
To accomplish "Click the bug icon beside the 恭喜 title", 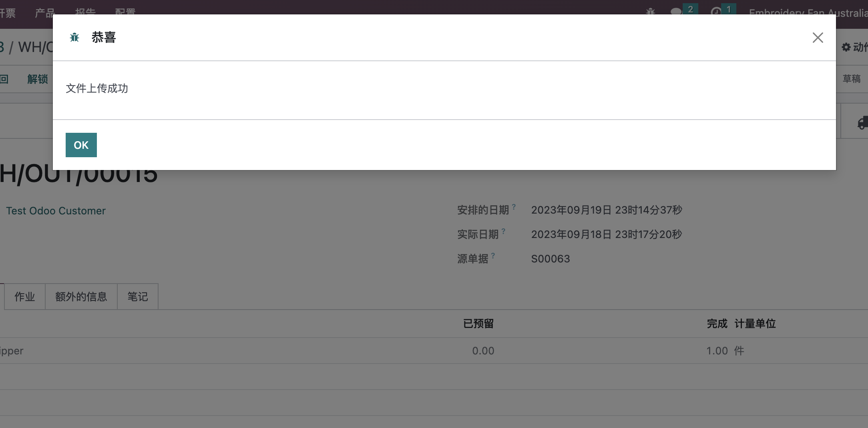I will click(x=74, y=38).
